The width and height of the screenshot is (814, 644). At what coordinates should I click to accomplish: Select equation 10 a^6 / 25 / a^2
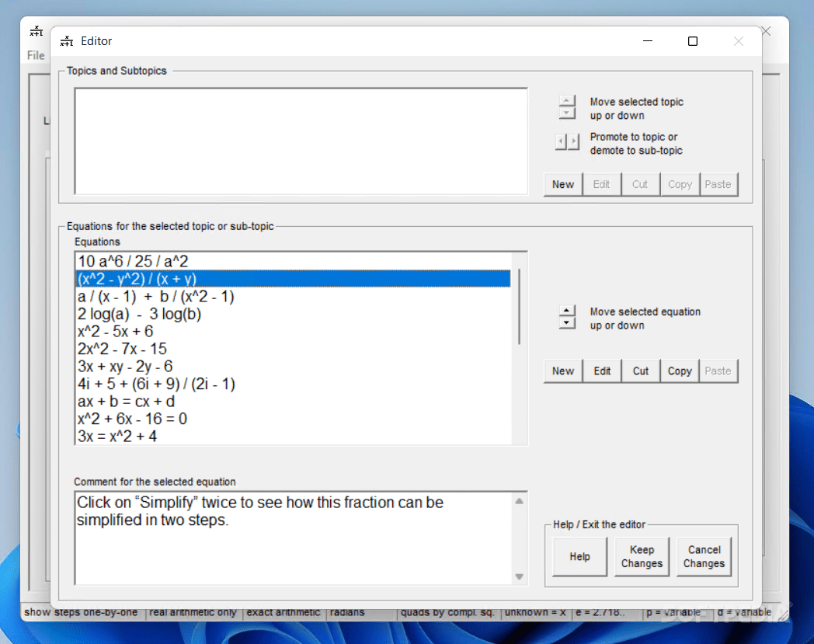293,261
